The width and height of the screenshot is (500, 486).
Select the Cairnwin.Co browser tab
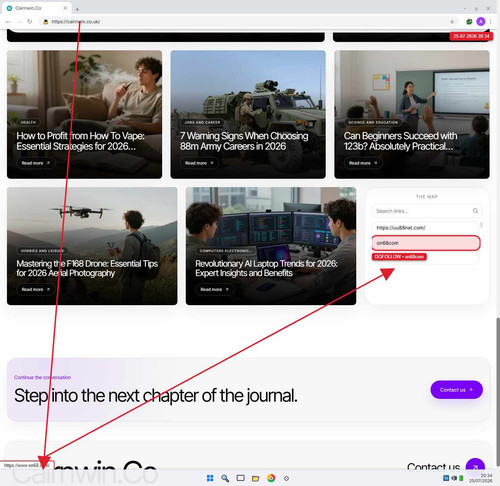(x=36, y=8)
